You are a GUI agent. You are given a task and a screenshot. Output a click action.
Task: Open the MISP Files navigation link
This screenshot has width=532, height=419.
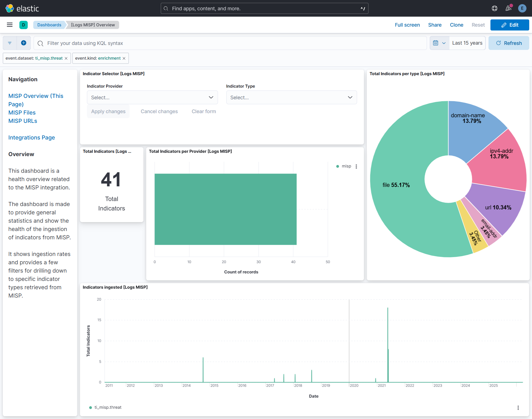[x=22, y=112]
